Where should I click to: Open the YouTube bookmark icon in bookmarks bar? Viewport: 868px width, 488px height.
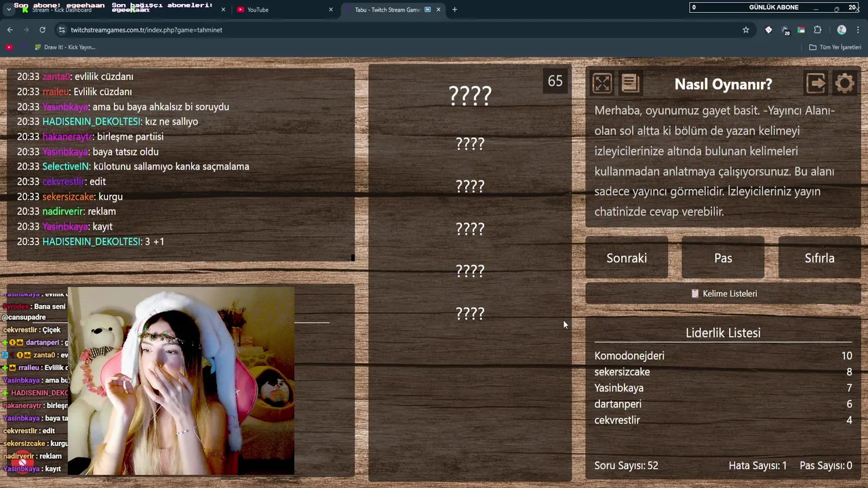coord(9,47)
